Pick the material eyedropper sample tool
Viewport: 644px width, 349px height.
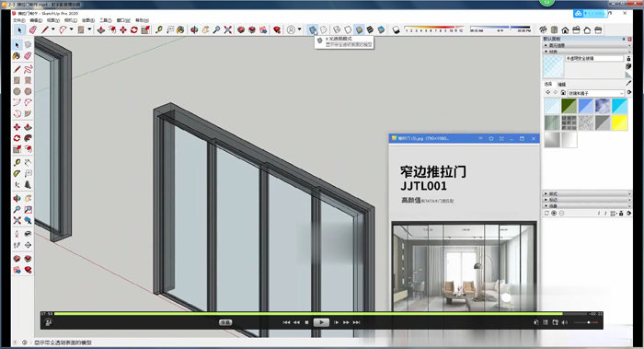628,84
